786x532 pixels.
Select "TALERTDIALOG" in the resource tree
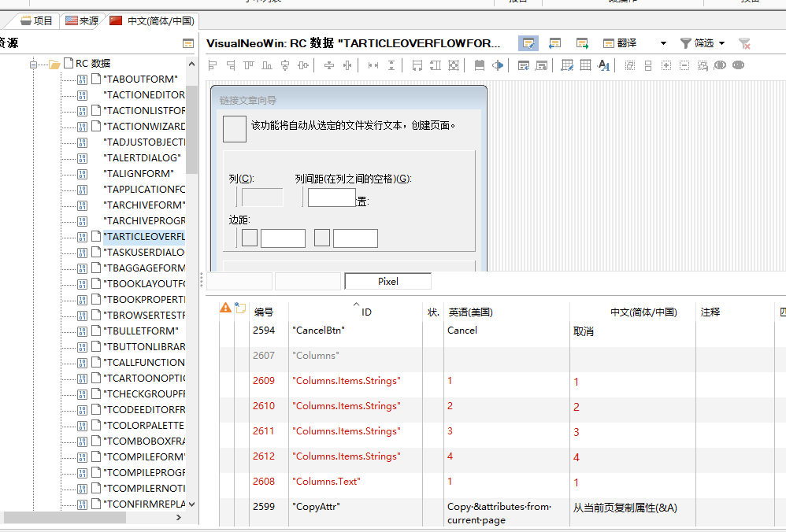pos(142,158)
